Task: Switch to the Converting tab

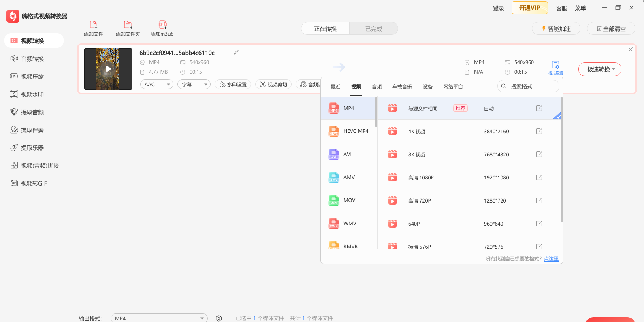Action: (x=325, y=29)
